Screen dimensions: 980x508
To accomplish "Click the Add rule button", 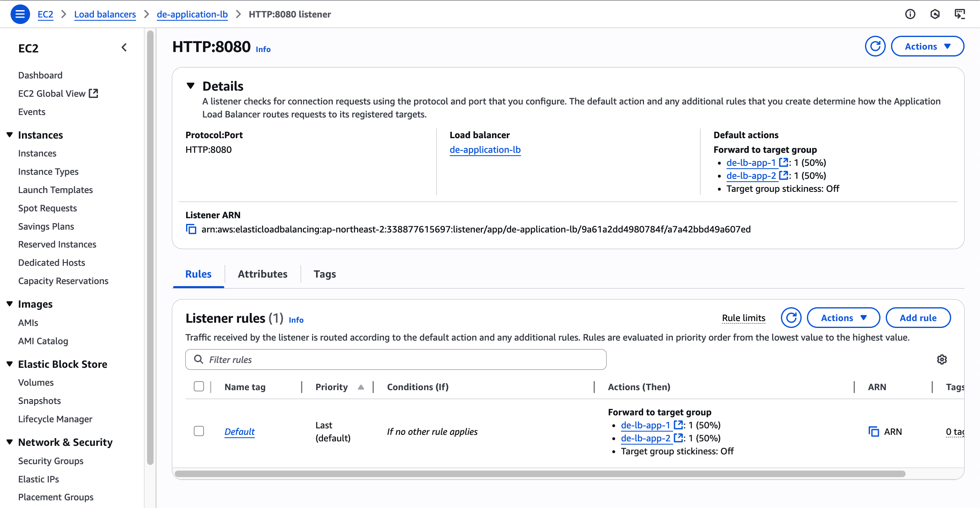I will [918, 318].
